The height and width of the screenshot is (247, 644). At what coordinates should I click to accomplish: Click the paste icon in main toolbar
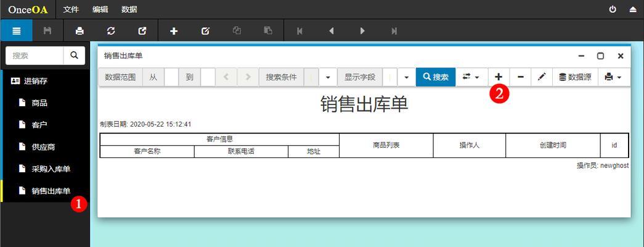click(268, 30)
